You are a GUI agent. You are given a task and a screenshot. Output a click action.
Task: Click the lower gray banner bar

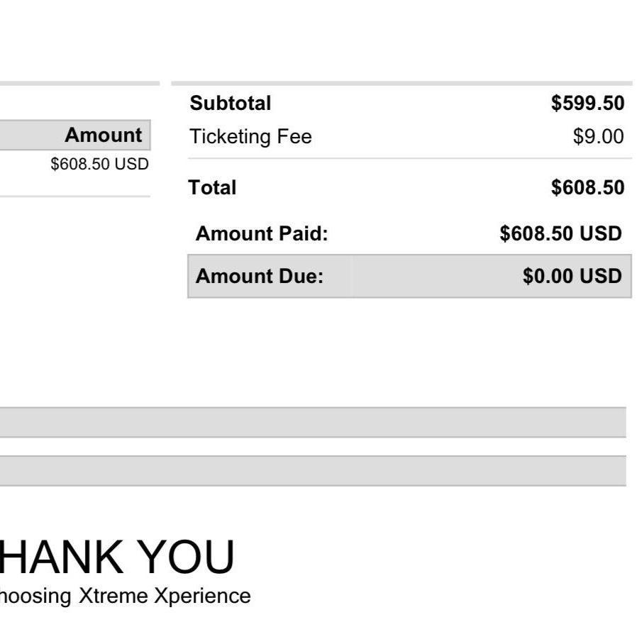point(313,471)
